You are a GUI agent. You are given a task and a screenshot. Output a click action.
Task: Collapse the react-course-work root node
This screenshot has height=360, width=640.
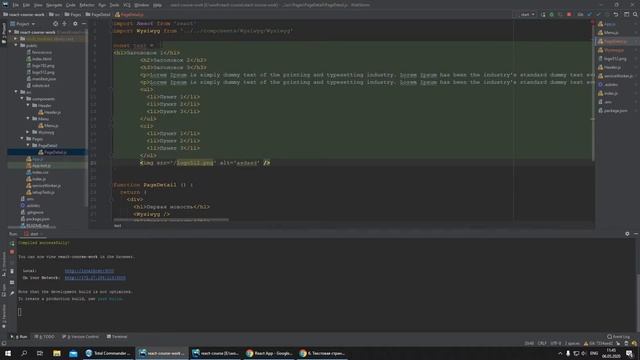pyautogui.click(x=11, y=32)
